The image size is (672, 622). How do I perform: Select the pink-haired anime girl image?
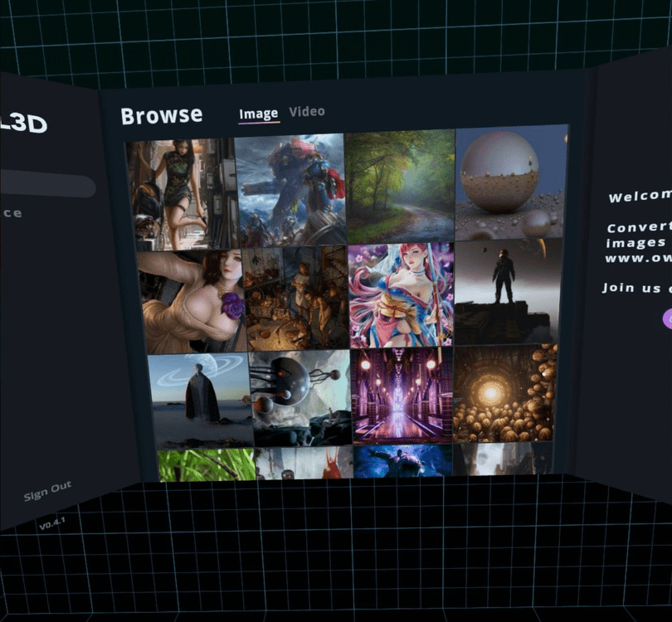[x=402, y=294]
